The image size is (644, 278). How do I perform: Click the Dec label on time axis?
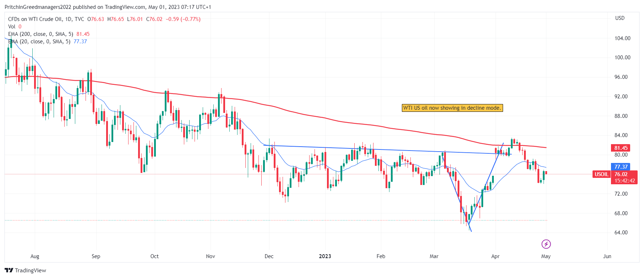pos(269,256)
